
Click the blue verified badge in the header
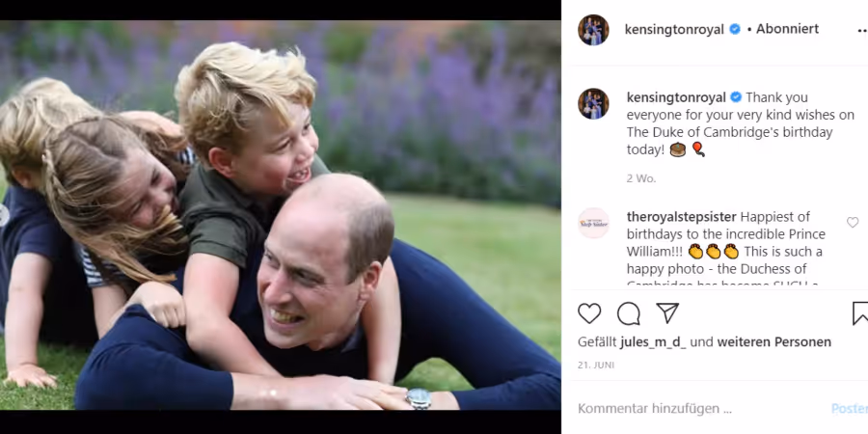735,29
